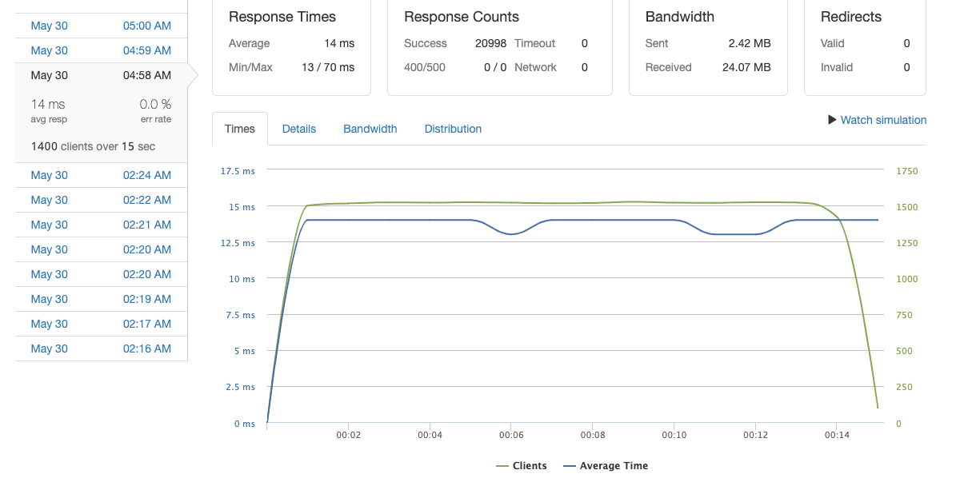Open the Distribution tab

[453, 129]
